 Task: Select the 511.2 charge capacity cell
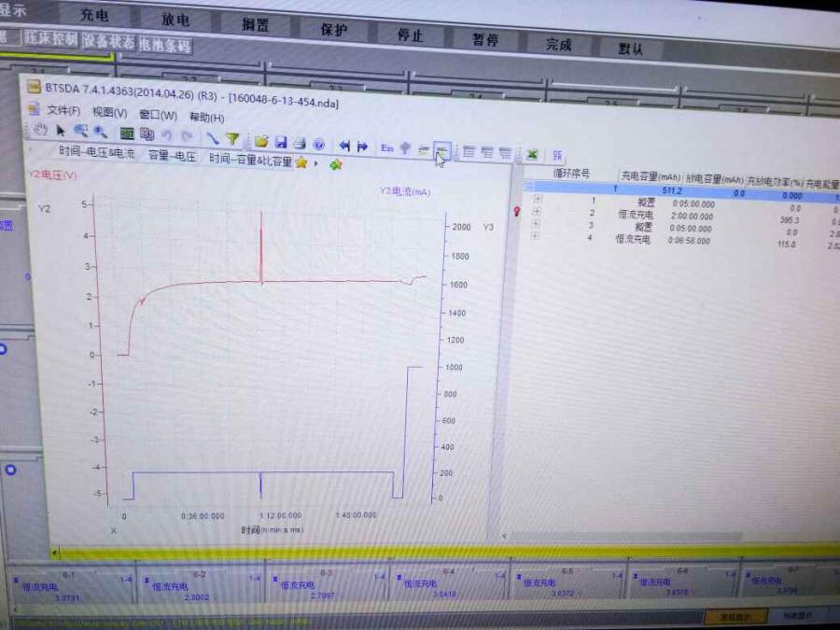(x=672, y=190)
